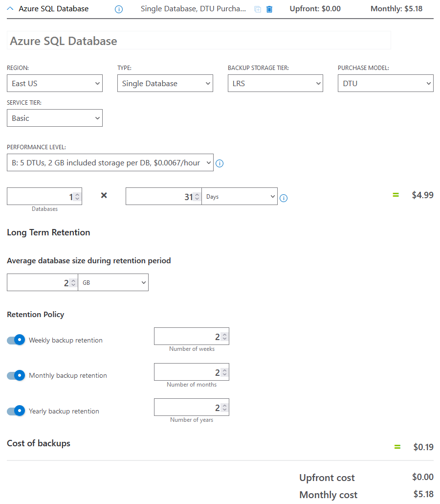Expand the Service Tier dropdown set to Basic

click(x=55, y=118)
